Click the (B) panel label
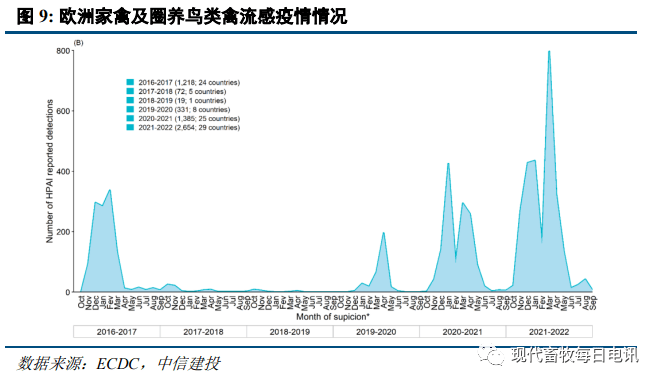This screenshot has height=385, width=660. click(79, 43)
